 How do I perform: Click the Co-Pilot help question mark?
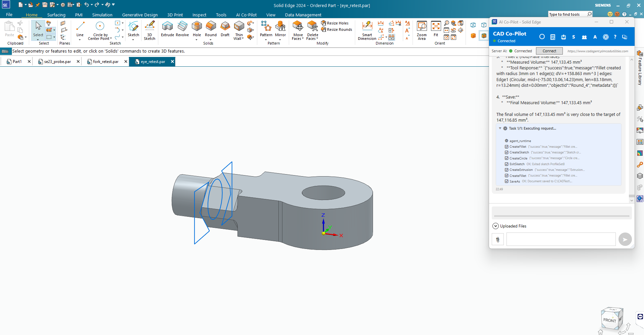click(x=615, y=37)
